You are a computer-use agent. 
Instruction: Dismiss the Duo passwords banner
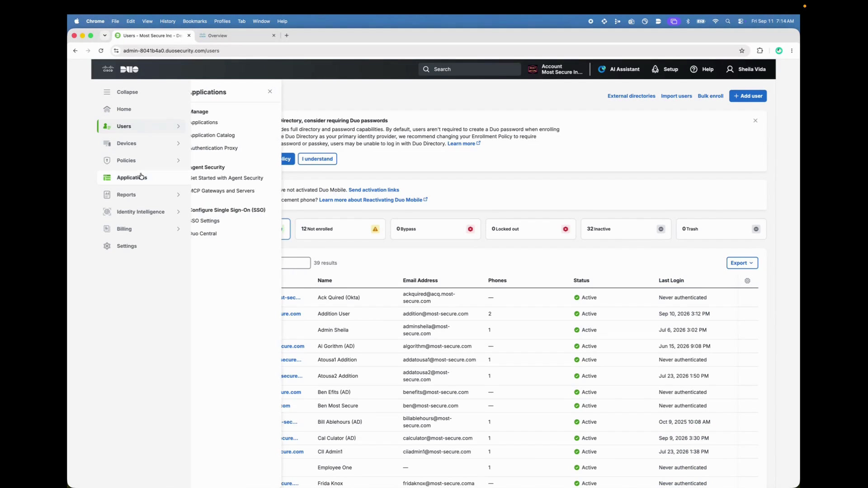pyautogui.click(x=755, y=121)
